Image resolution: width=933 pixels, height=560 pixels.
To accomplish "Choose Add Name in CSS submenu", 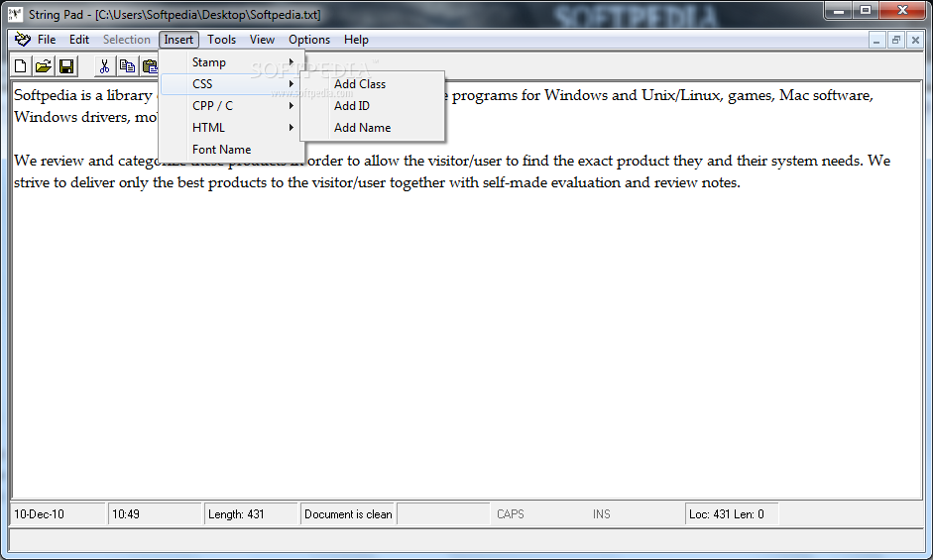I will pyautogui.click(x=373, y=127).
